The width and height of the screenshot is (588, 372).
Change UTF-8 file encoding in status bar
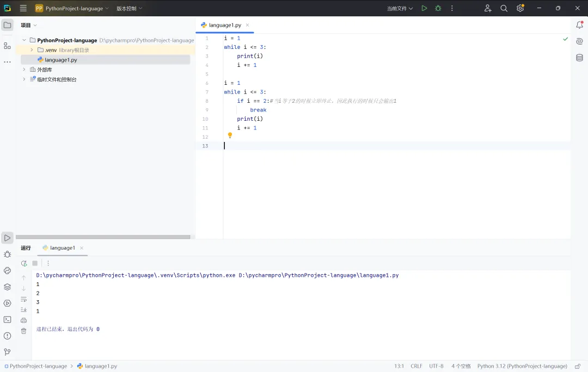(436, 366)
